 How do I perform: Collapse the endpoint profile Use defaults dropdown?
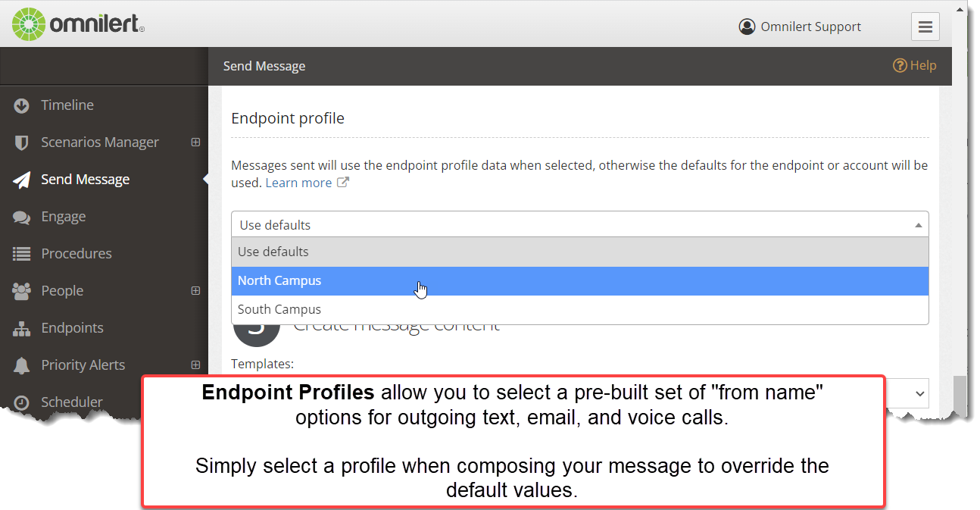pyautogui.click(x=579, y=224)
